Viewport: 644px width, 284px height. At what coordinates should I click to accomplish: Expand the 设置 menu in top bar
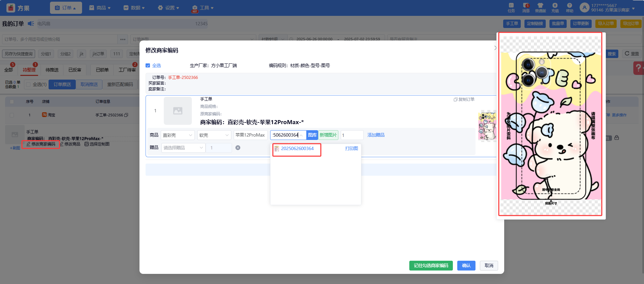tap(169, 8)
